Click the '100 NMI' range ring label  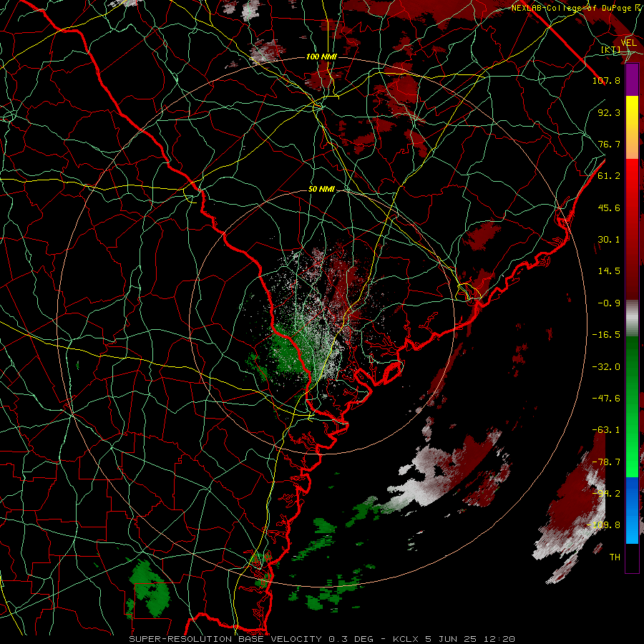321,57
